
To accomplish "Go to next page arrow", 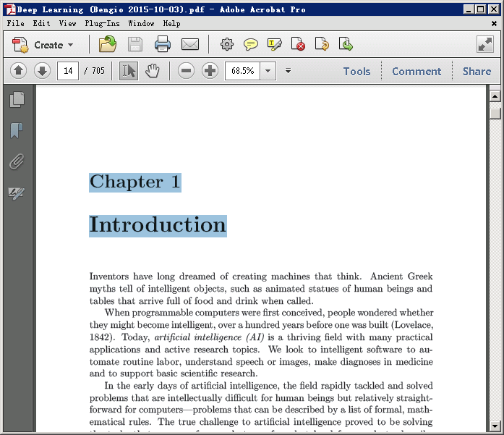I will (42, 71).
